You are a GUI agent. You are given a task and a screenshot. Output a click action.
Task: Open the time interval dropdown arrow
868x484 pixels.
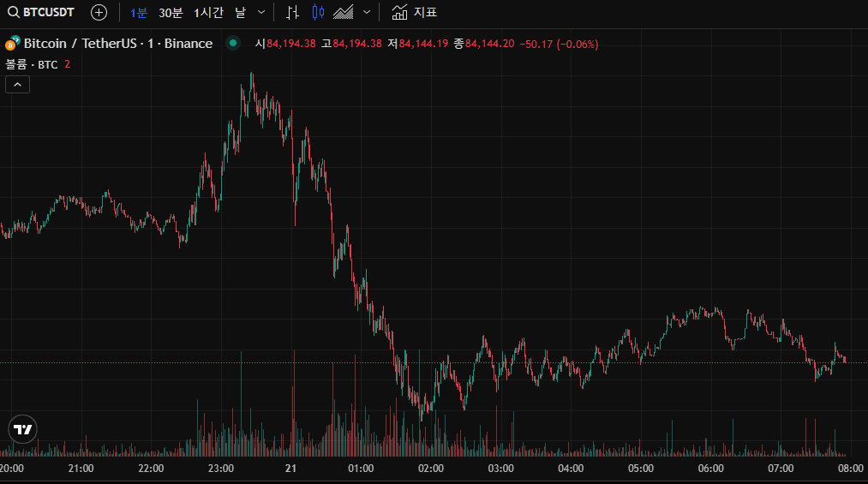coord(261,13)
